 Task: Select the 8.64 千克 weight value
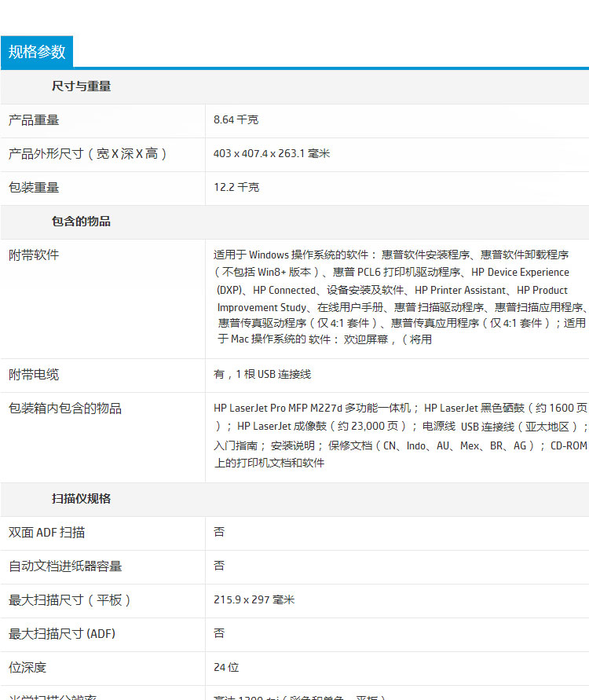pyautogui.click(x=236, y=119)
